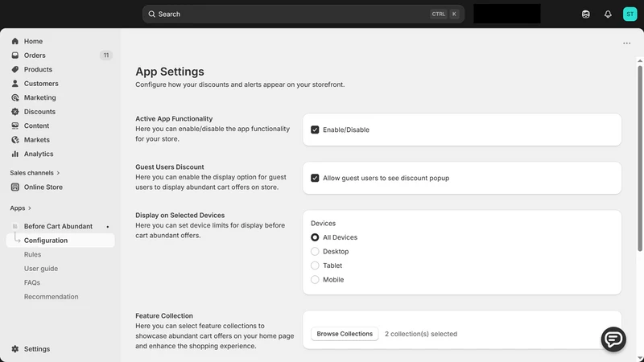This screenshot has width=644, height=362.
Task: Select the All Devices radio option
Action: pyautogui.click(x=315, y=237)
